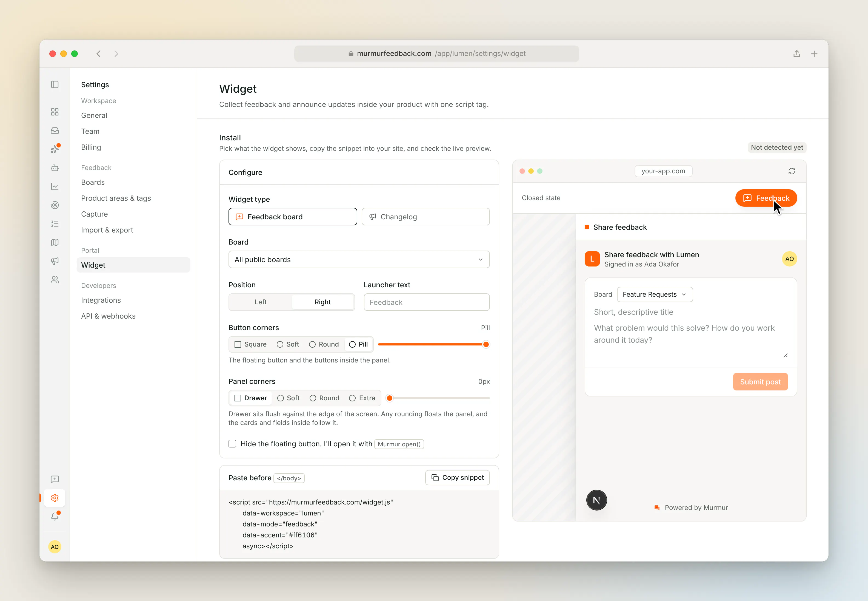
Task: Open the All public boards dropdown
Action: (359, 259)
